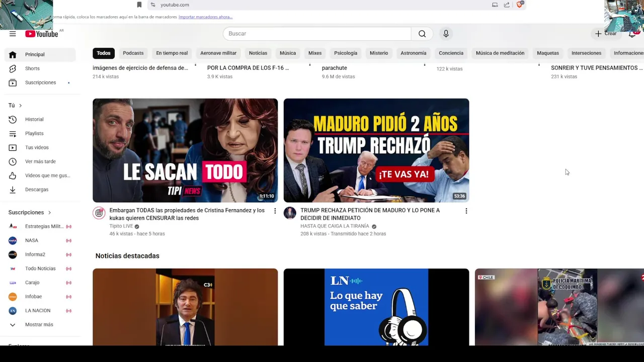Select the Psicología filter chip

pos(346,53)
